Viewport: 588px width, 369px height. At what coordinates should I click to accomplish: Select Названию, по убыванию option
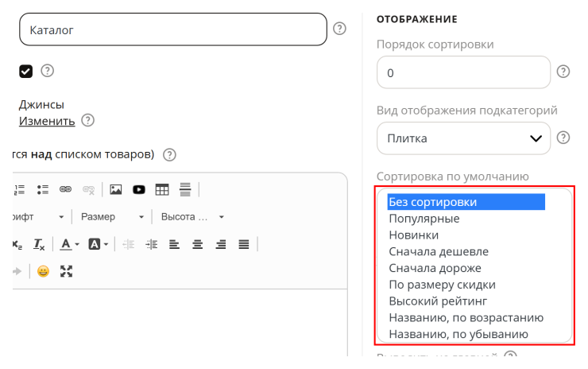pos(466,334)
